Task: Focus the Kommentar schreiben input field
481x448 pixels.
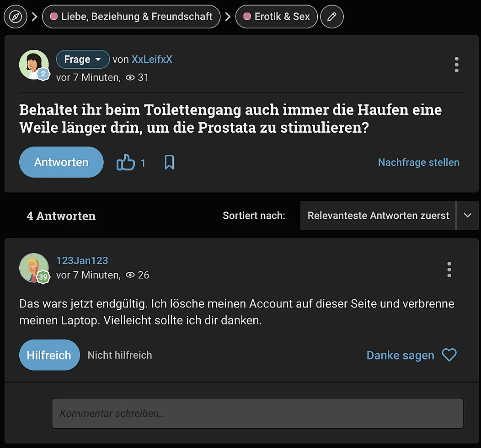Action: coord(257,413)
